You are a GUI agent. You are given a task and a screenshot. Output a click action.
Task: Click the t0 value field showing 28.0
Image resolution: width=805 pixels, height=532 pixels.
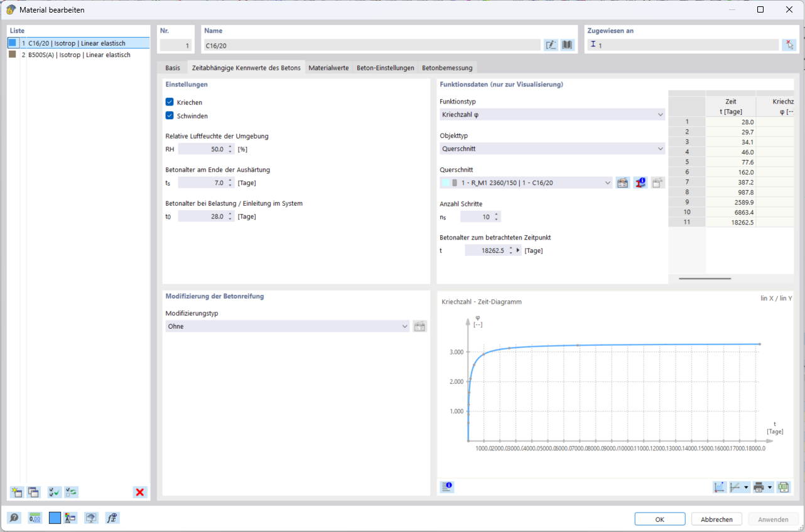[202, 216]
